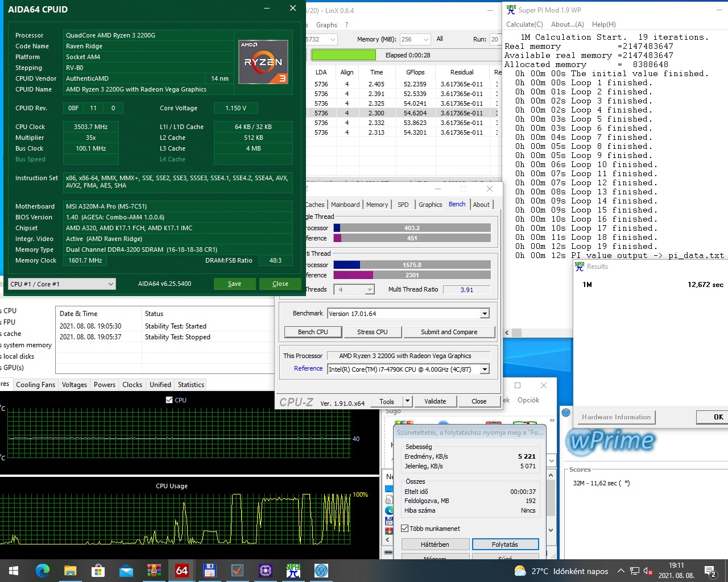728x582 pixels.
Task: Click the wPrime Hardware Information button
Action: [617, 417]
